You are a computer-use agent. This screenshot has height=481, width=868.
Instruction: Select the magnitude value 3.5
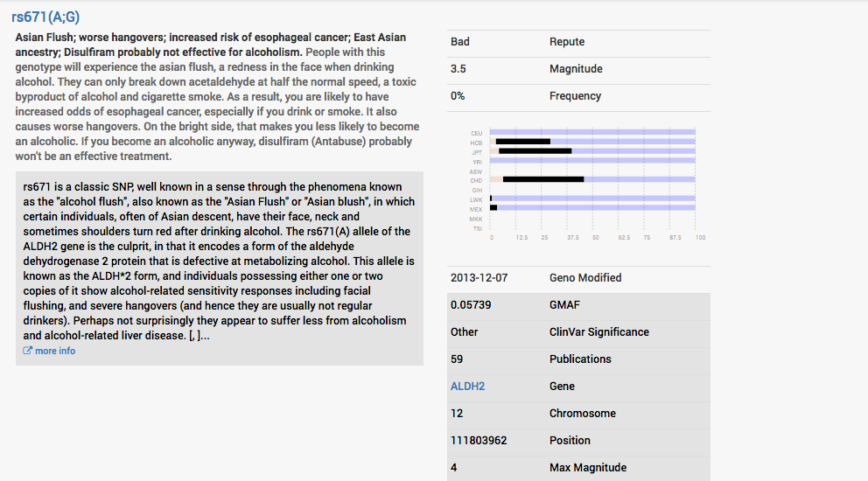point(458,69)
